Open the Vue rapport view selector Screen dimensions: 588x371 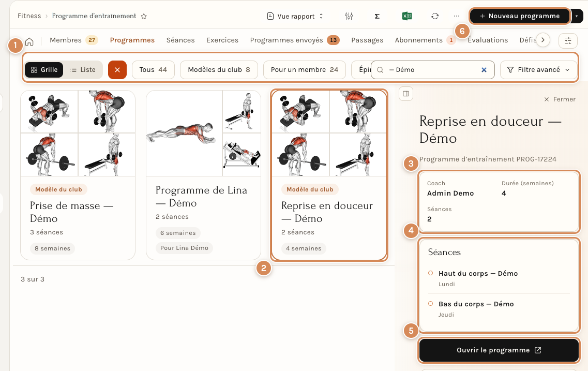[295, 16]
